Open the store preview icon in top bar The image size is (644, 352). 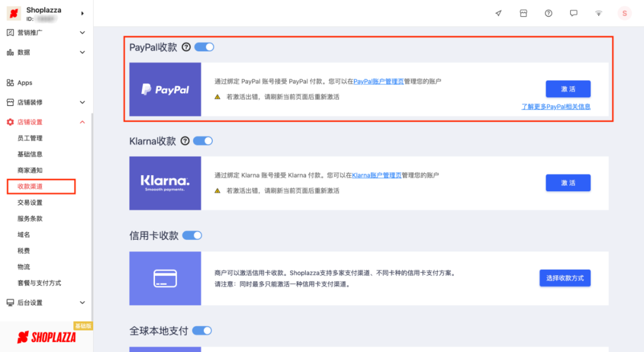pyautogui.click(x=499, y=13)
